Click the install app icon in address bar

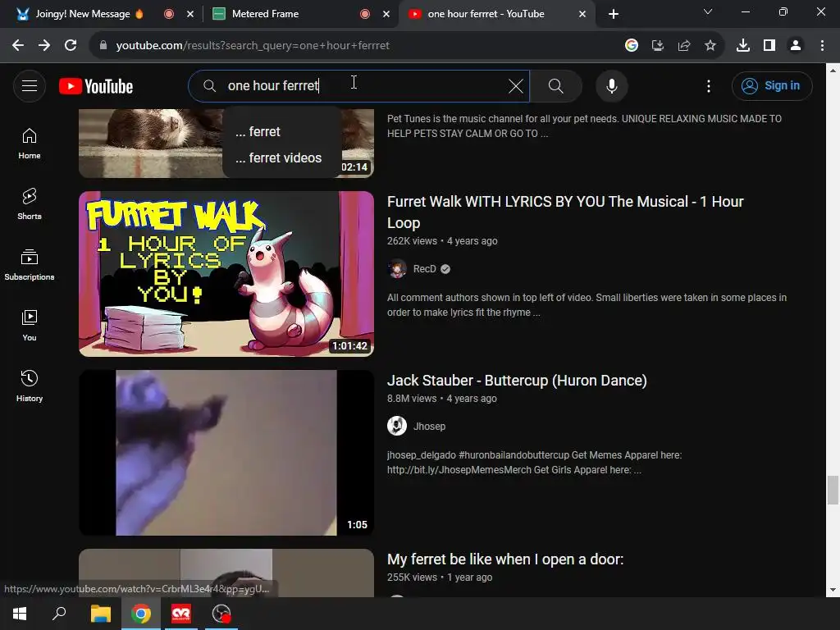click(658, 46)
